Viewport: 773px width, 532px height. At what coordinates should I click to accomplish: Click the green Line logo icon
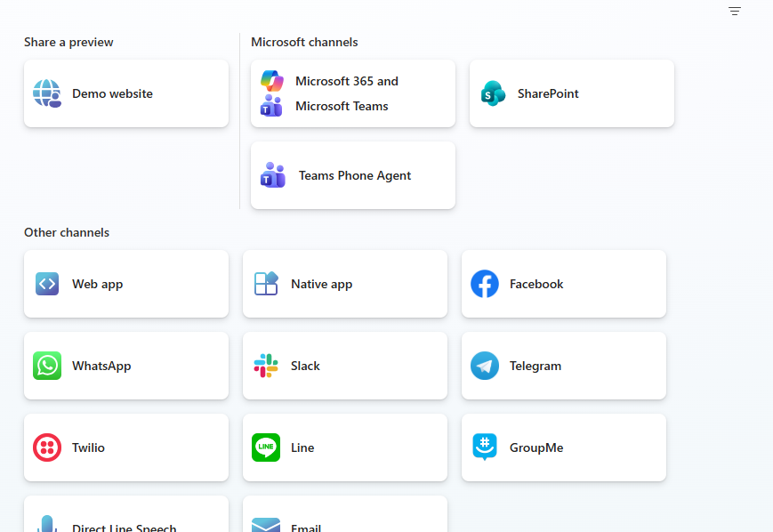(266, 447)
